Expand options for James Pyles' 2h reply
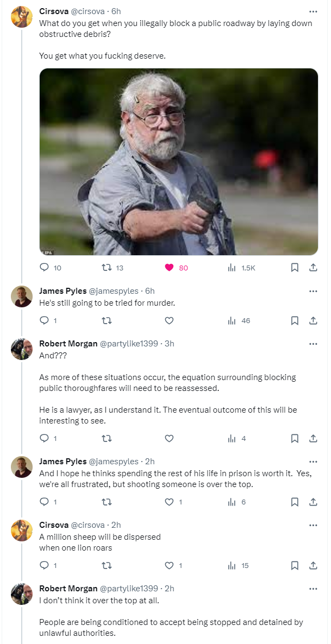This screenshot has height=644, width=331. point(313,462)
